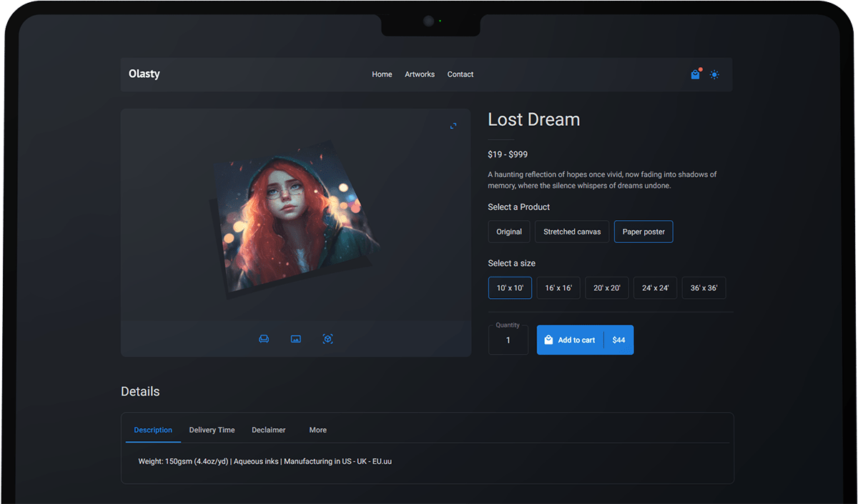Select the picture frame view icon
858x504 pixels.
point(296,339)
